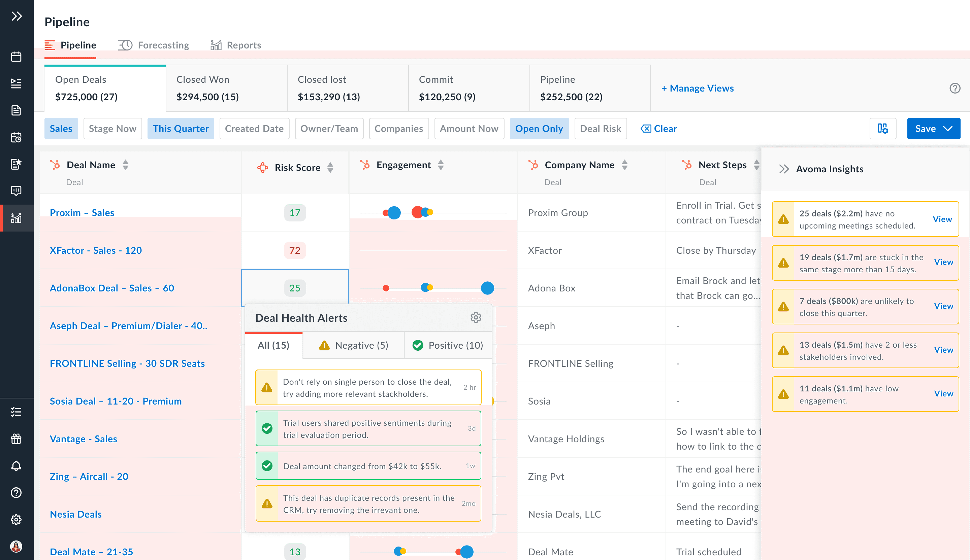The width and height of the screenshot is (970, 560).
Task: Toggle the Open Only filter
Action: point(539,129)
